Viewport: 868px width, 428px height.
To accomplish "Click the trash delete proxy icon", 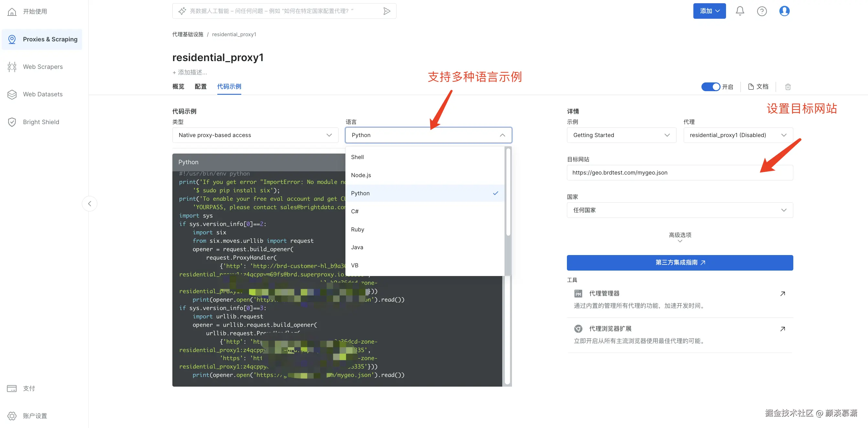I will (x=788, y=87).
